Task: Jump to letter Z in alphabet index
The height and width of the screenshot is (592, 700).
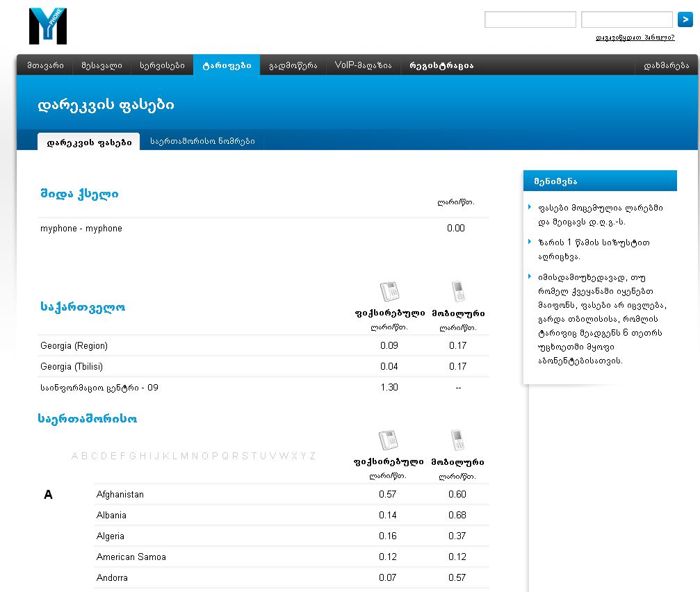Action: point(313,456)
